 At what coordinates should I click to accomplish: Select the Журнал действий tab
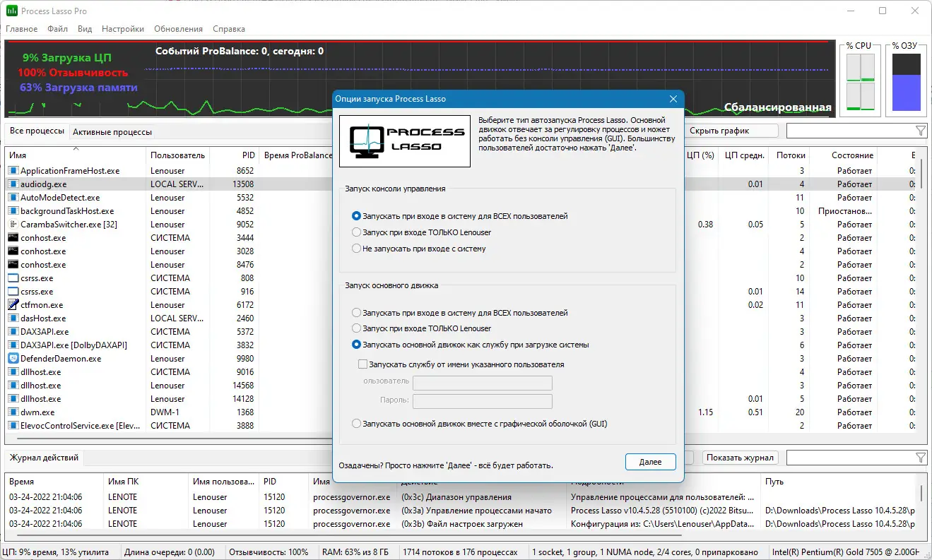[44, 458]
